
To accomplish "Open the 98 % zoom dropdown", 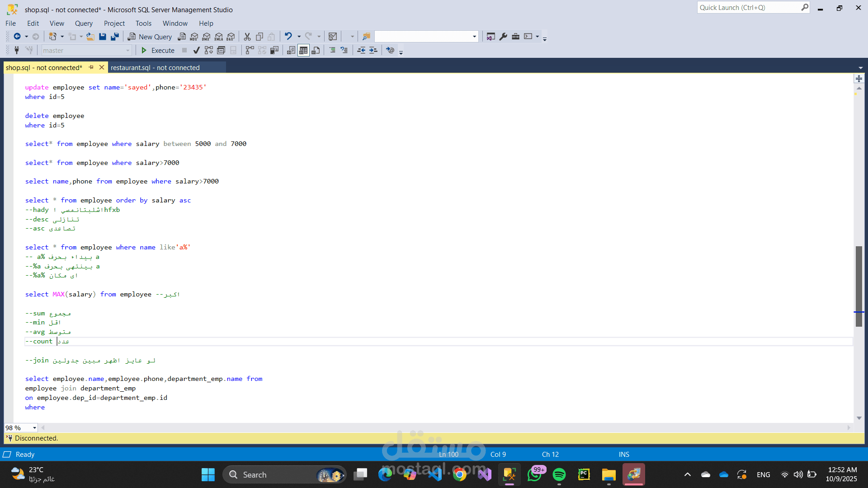I will pos(34,428).
